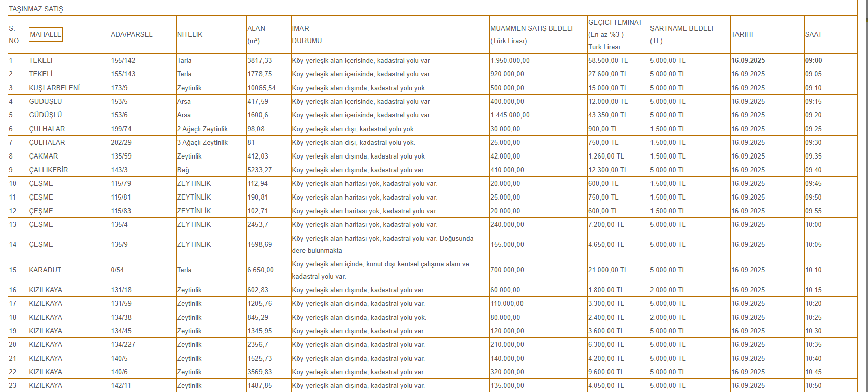Select parcel cell 134/227
The height and width of the screenshot is (392, 868).
(123, 344)
